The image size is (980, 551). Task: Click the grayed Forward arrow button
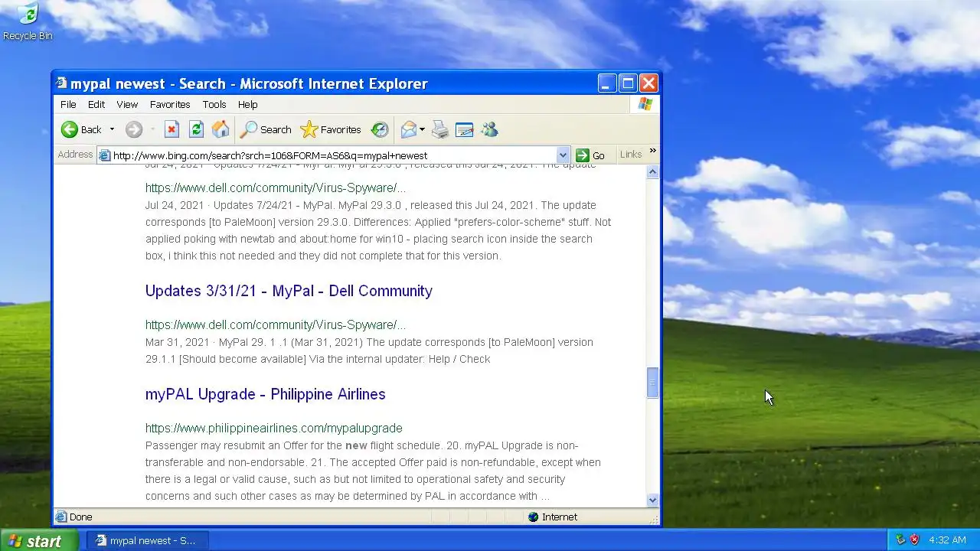[x=134, y=129]
